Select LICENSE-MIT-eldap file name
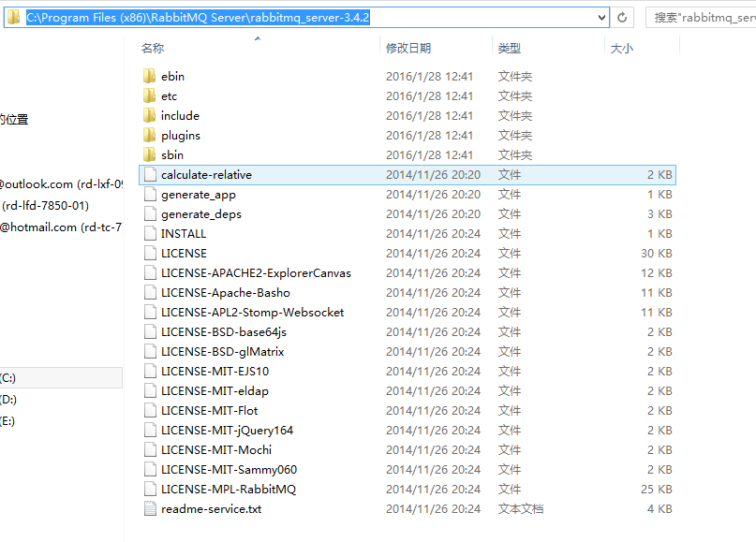Screen dimensions: 756x542 (215, 390)
